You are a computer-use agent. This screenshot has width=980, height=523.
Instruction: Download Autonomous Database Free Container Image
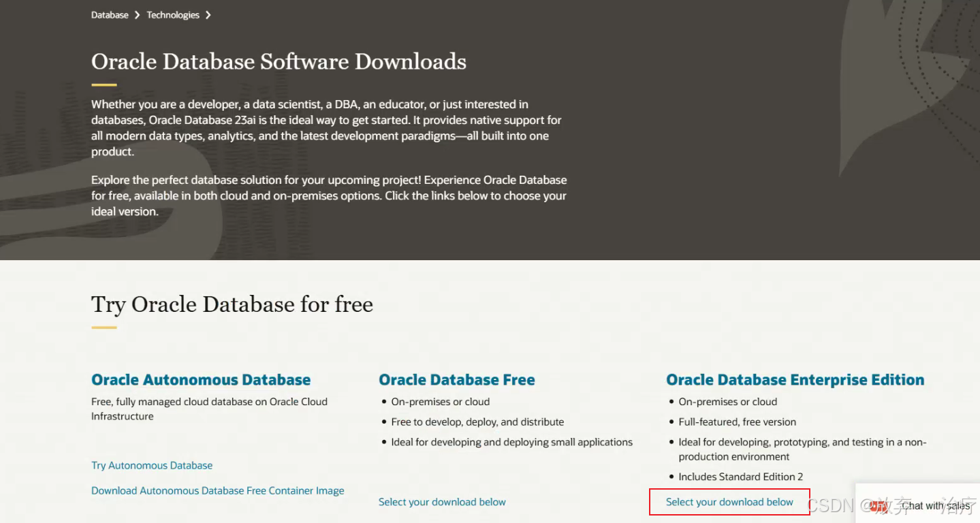(217, 490)
